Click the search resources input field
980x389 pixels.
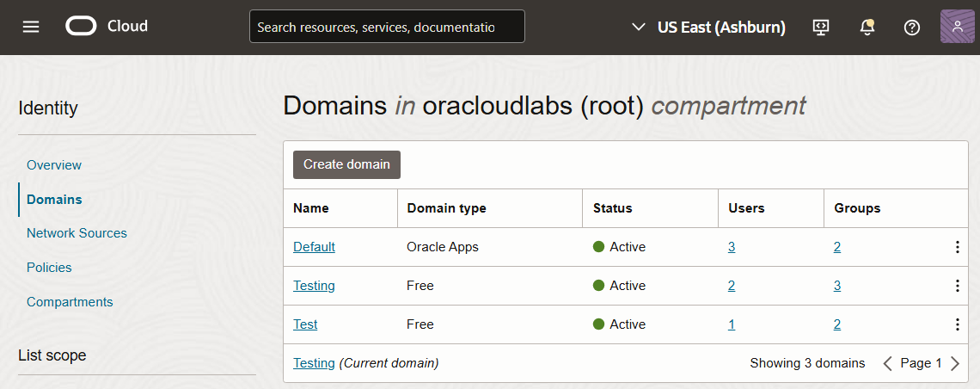(386, 27)
